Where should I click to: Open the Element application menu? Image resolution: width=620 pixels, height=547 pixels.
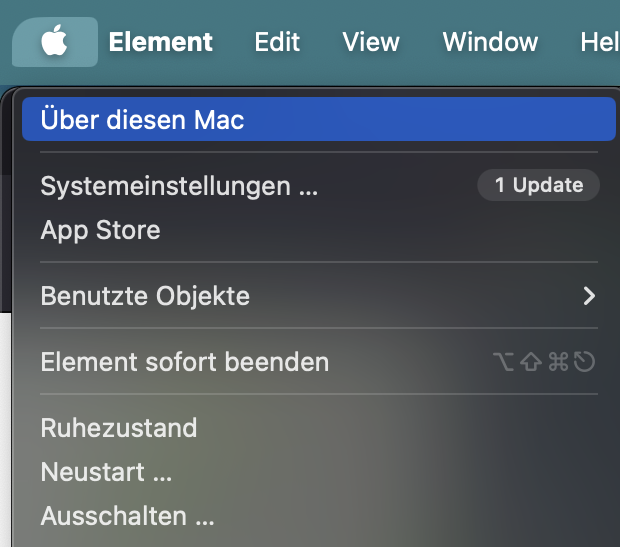(160, 42)
